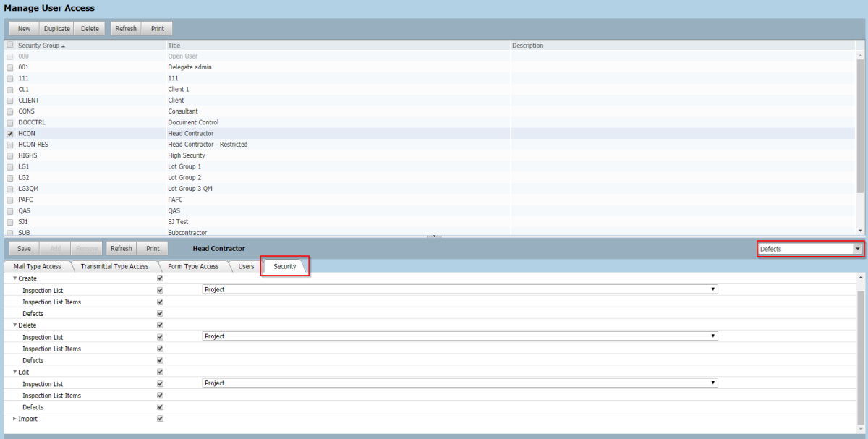Screen dimensions: 868x439
Task: Open Create Inspection List Project dropdown
Action: point(460,289)
